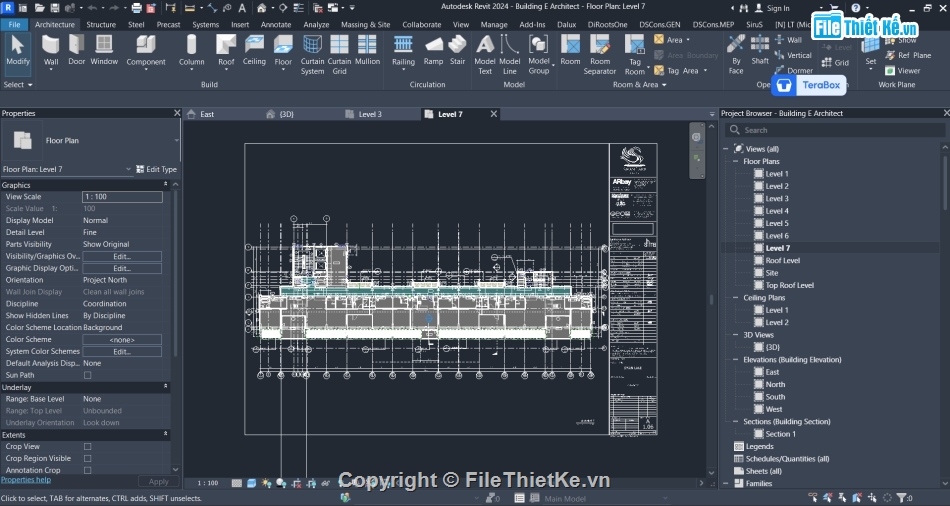This screenshot has width=950, height=506.
Task: Enable the Crop View checkbox
Action: (x=88, y=447)
